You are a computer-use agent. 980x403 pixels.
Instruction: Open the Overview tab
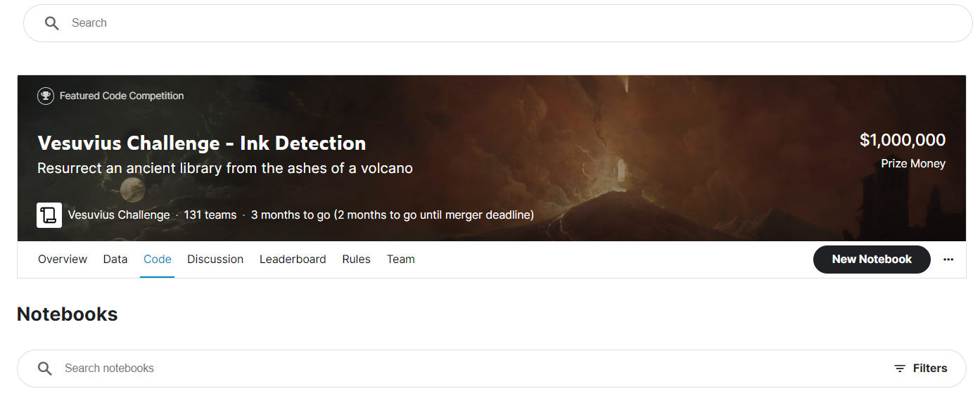[x=63, y=259]
